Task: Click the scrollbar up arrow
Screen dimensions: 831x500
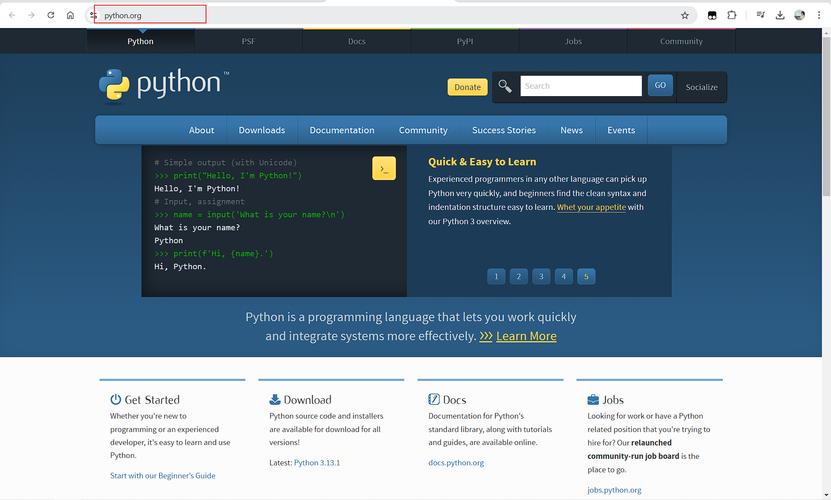Action: pyautogui.click(x=826, y=33)
